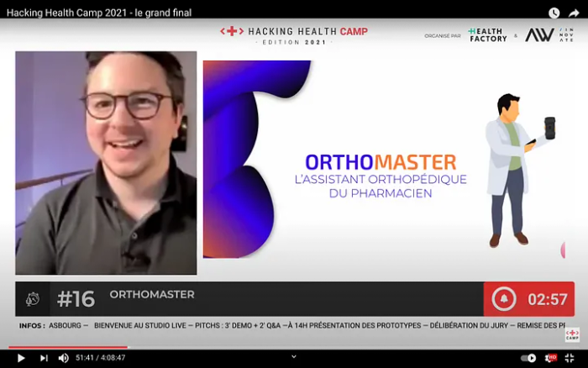The height and width of the screenshot is (368, 588).
Task: Expand the chevron above the controls
Action: [294, 357]
